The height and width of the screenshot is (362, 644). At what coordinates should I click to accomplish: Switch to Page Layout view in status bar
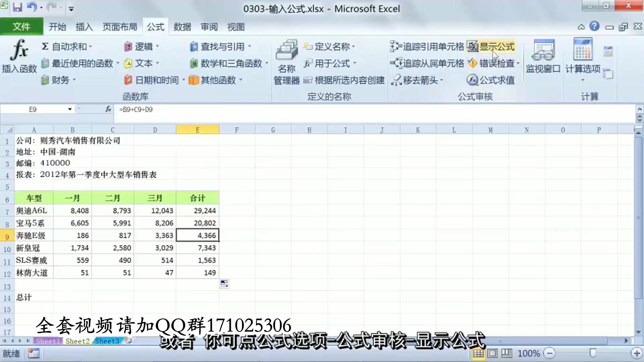pyautogui.click(x=493, y=353)
